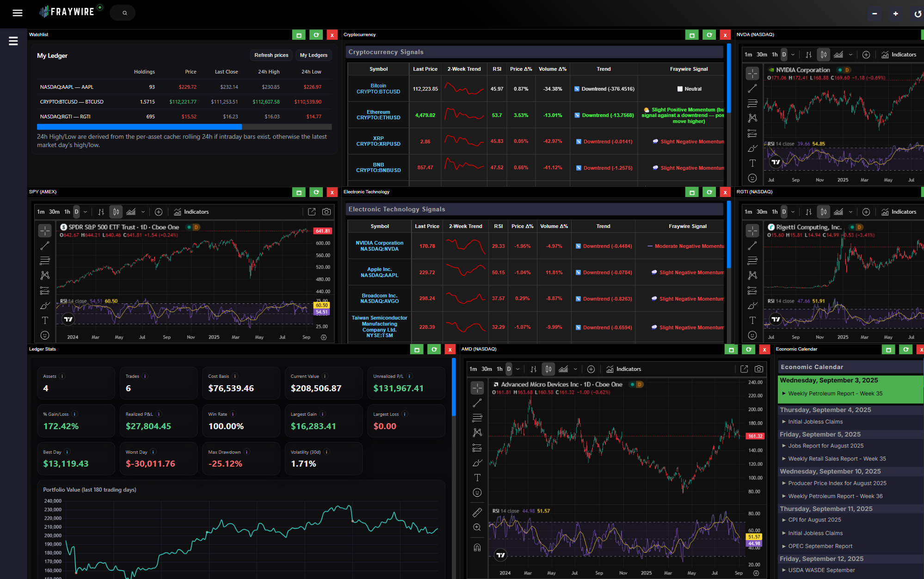Viewport: 924px width, 579px height.
Task: Expand the interval dropdown on SPY chart
Action: pos(85,212)
